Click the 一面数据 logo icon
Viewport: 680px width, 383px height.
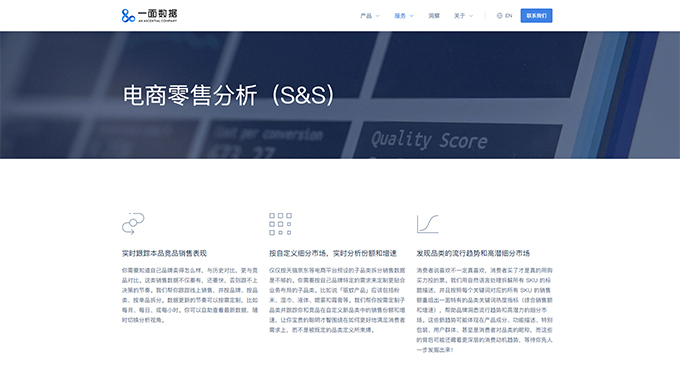pos(128,16)
